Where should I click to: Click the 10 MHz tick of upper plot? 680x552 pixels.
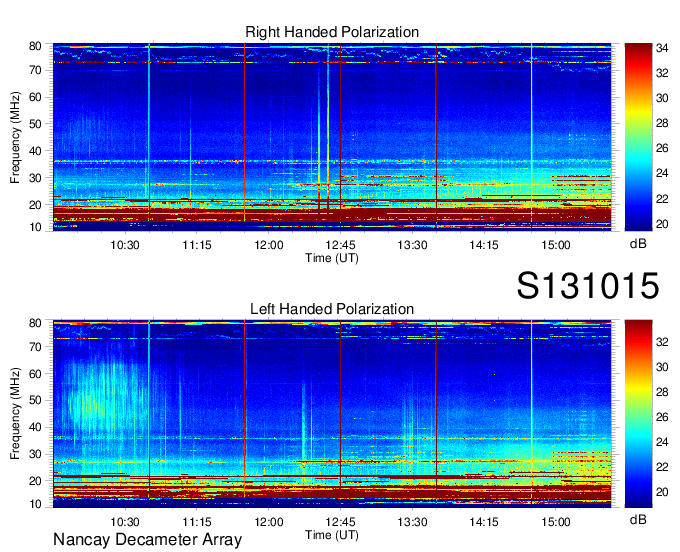pyautogui.click(x=35, y=227)
